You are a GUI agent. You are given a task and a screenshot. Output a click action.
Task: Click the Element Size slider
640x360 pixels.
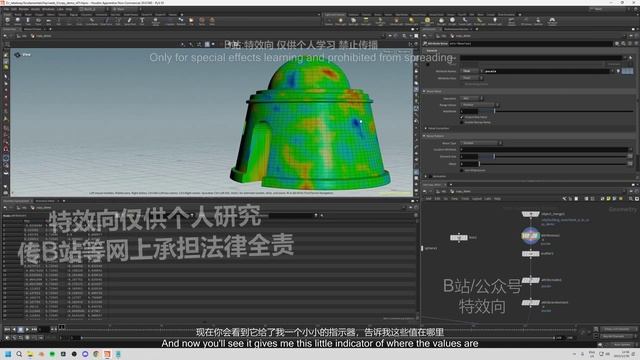(553, 156)
